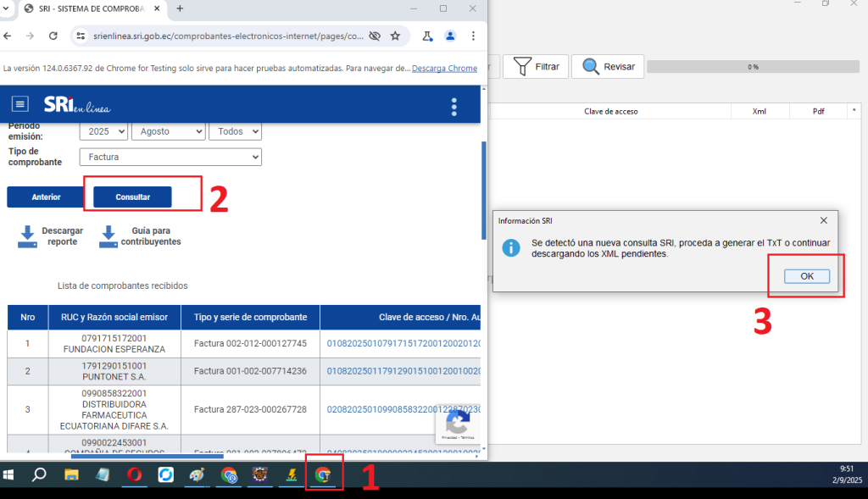This screenshot has width=868, height=499.
Task: Expand the Tipo de comprobante Factura dropdown
Action: click(170, 157)
